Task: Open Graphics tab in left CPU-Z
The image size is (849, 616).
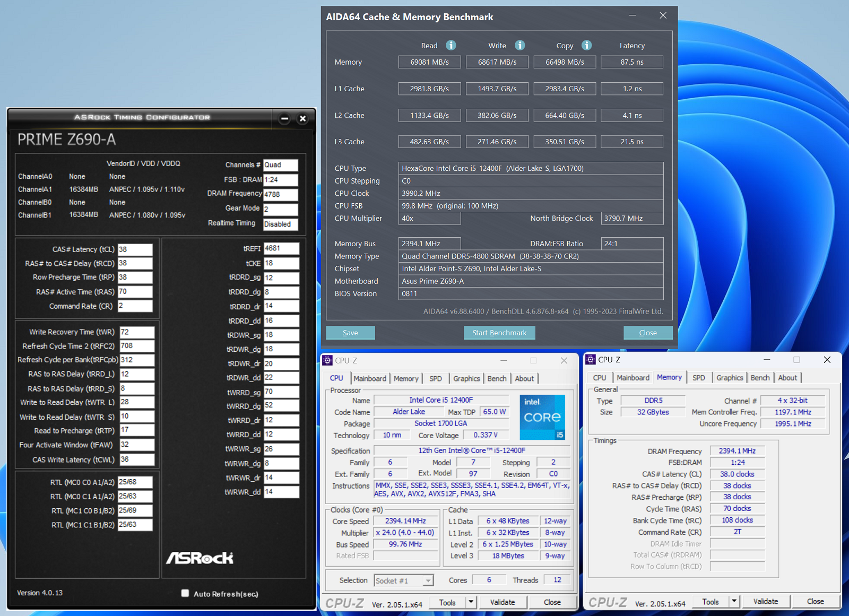Action: 466,378
